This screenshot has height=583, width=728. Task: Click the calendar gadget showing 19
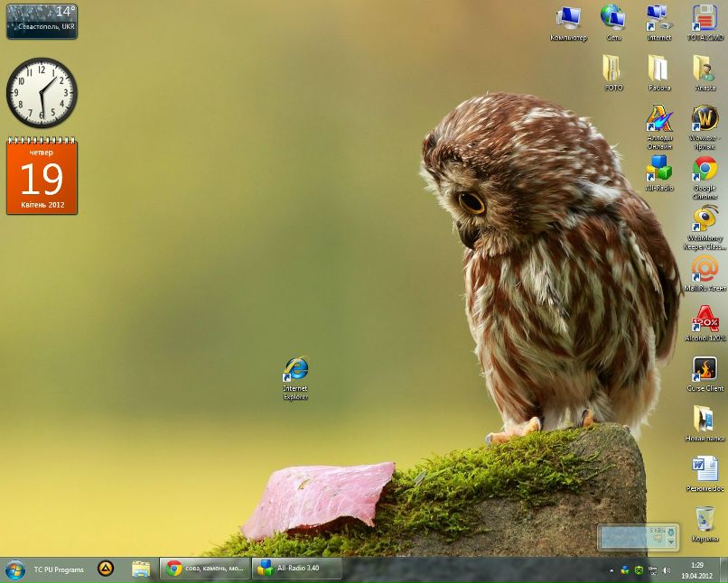click(42, 178)
